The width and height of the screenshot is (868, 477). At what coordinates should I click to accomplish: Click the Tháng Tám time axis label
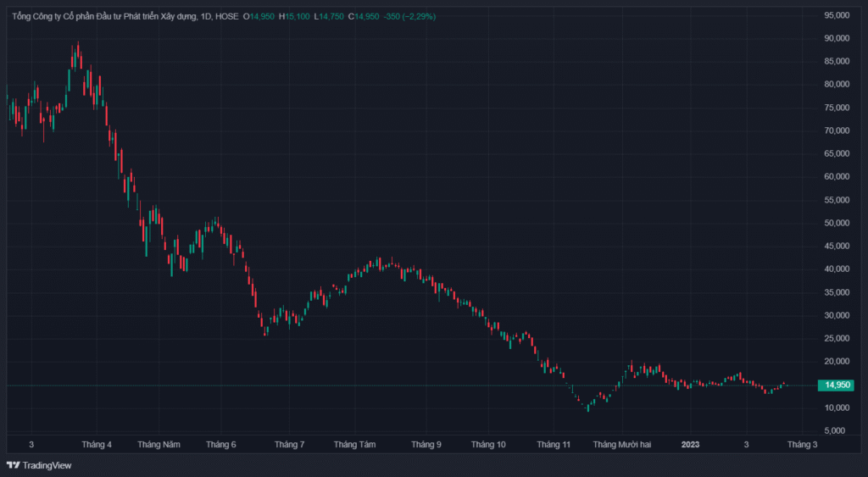[355, 444]
